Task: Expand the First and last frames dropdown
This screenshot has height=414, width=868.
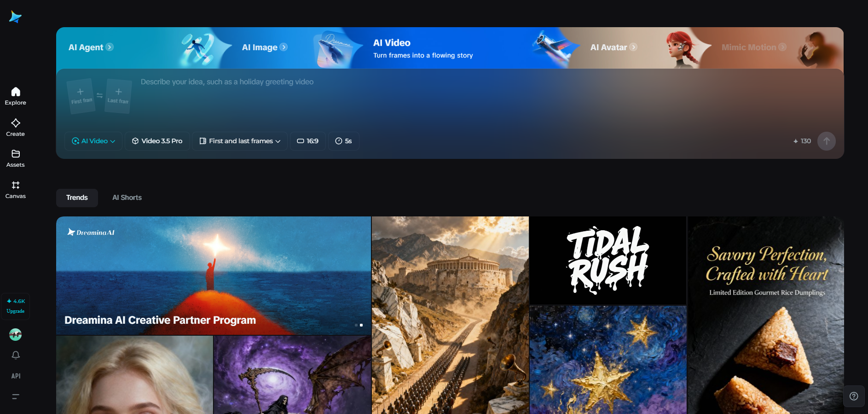Action: pos(240,141)
